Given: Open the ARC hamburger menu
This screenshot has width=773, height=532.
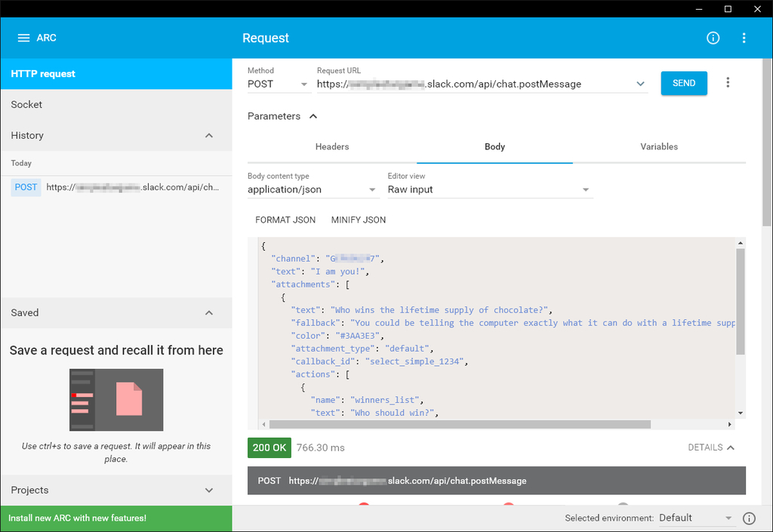Looking at the screenshot, I should pos(23,38).
